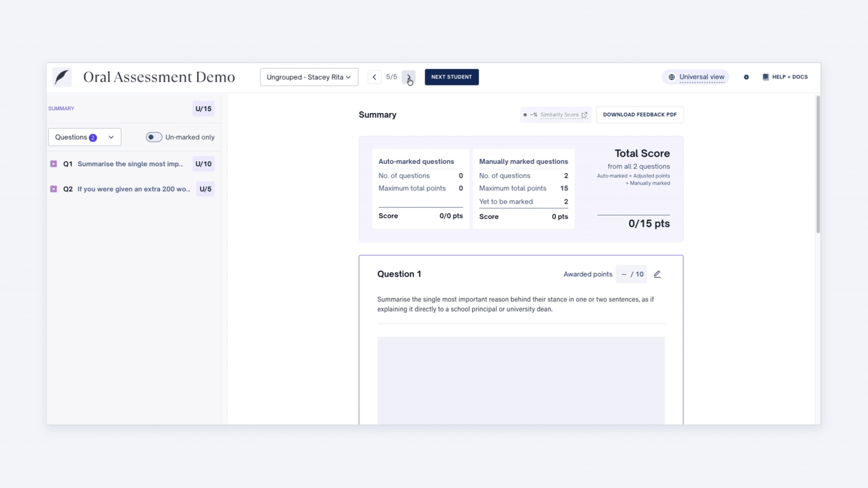Click the Question 1 video placeholder
Viewport: 868px width, 488px height.
tap(521, 381)
